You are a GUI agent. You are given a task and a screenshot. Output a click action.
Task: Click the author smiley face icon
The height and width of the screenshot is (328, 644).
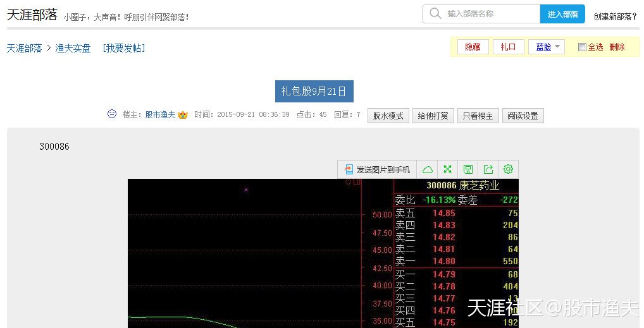112,114
